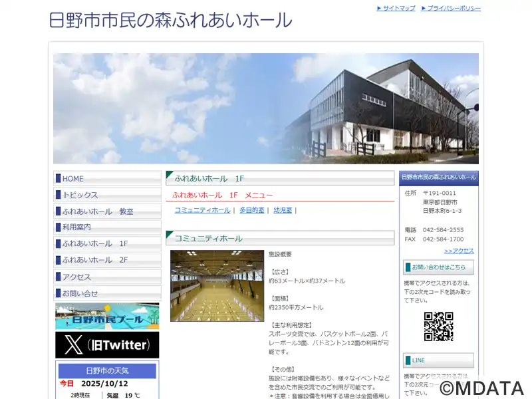Open アクセス in the side menu
The image size is (532, 399).
[x=107, y=277]
